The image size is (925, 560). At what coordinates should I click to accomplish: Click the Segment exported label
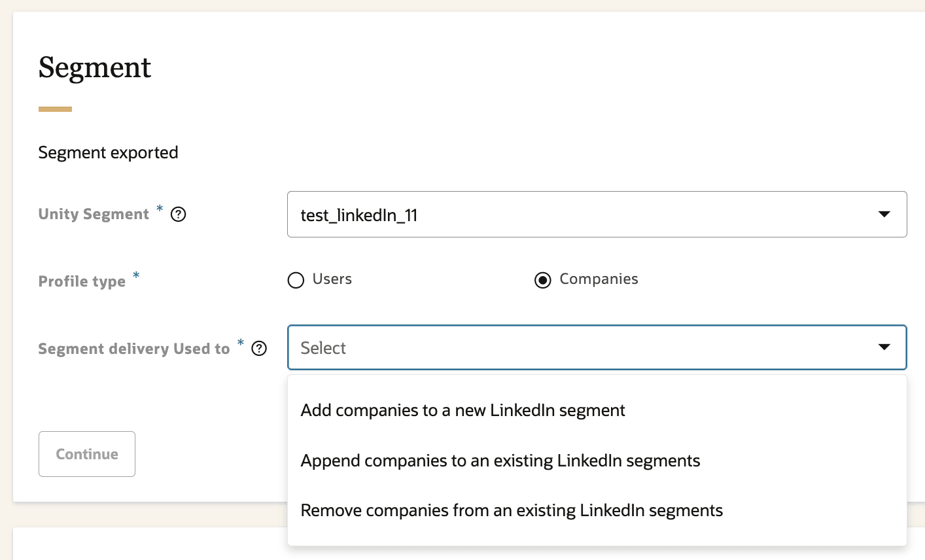pyautogui.click(x=108, y=152)
